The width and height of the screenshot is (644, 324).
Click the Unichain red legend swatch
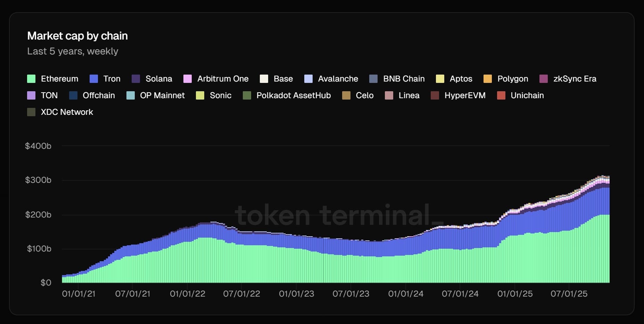pyautogui.click(x=501, y=95)
